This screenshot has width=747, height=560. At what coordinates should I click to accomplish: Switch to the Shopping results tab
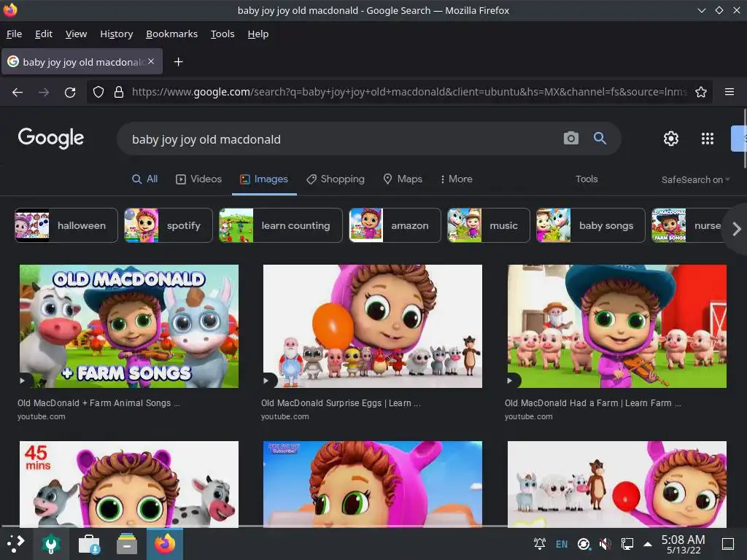click(x=336, y=179)
